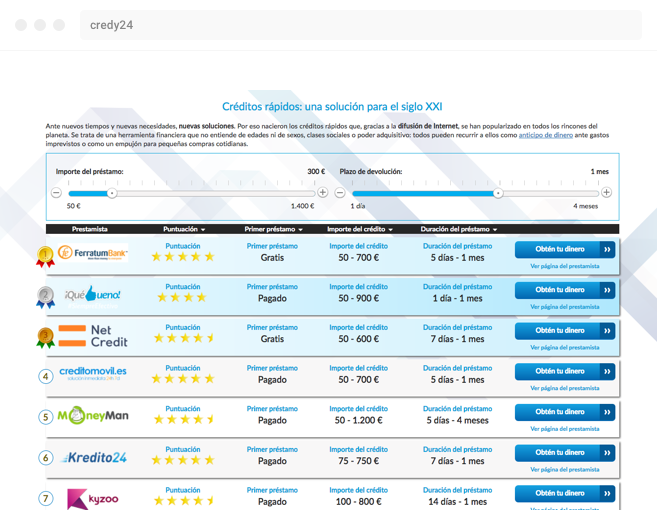This screenshot has height=510, width=657.
Task: Click the 50 - 600 € amount for Net Credit
Action: point(359,339)
